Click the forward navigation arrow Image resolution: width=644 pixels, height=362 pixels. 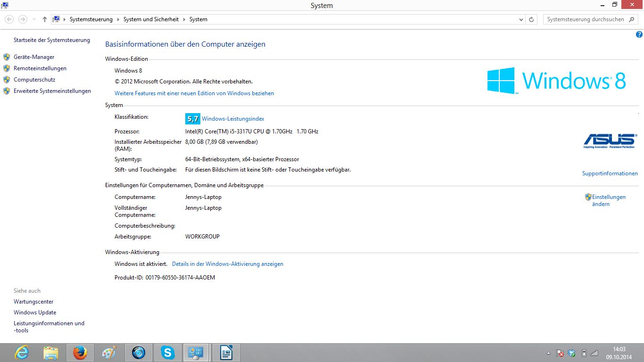pos(22,19)
